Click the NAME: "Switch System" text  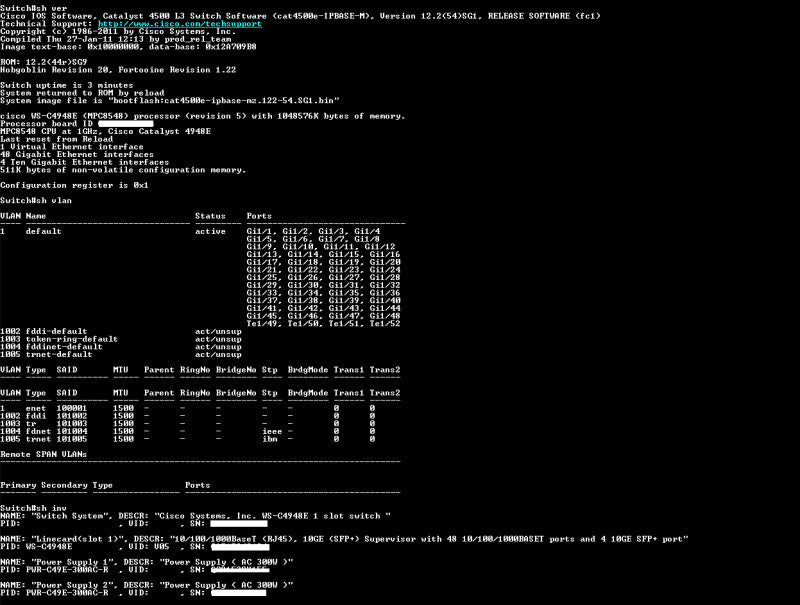coord(57,516)
